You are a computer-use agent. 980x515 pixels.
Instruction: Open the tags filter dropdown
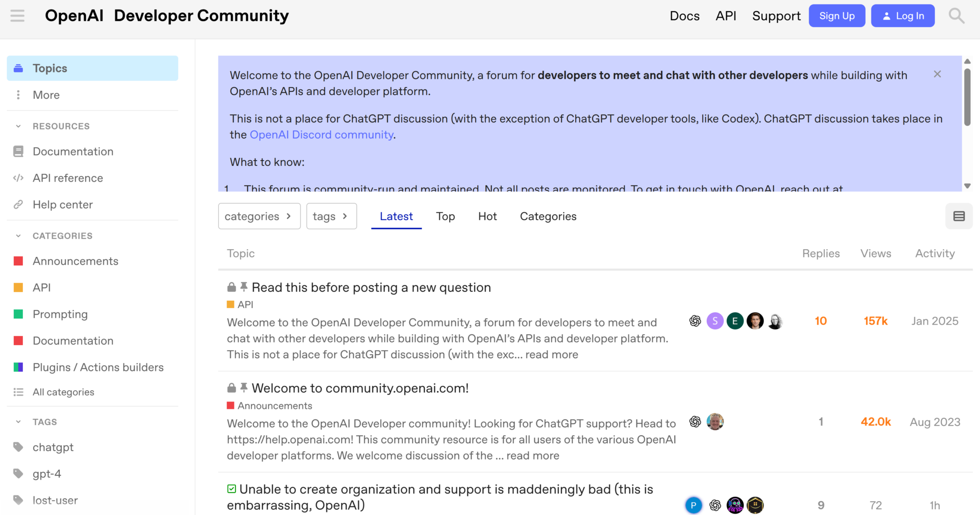coord(332,216)
